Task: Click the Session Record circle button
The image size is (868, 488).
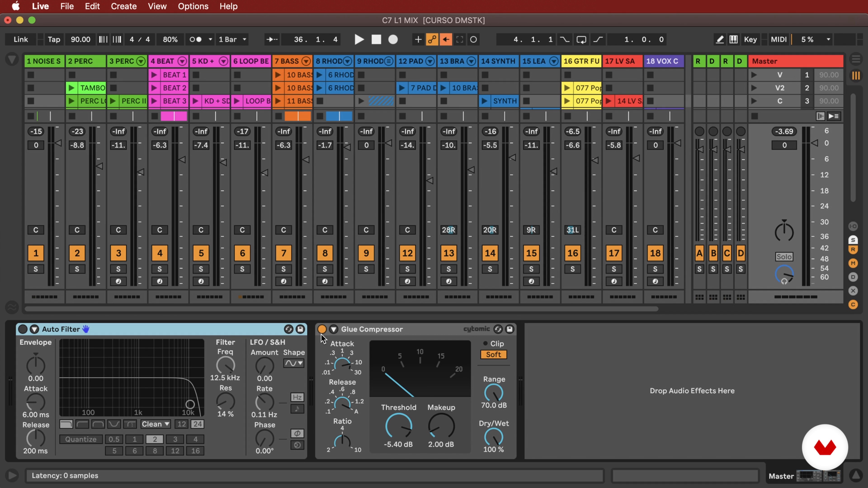Action: click(x=473, y=39)
